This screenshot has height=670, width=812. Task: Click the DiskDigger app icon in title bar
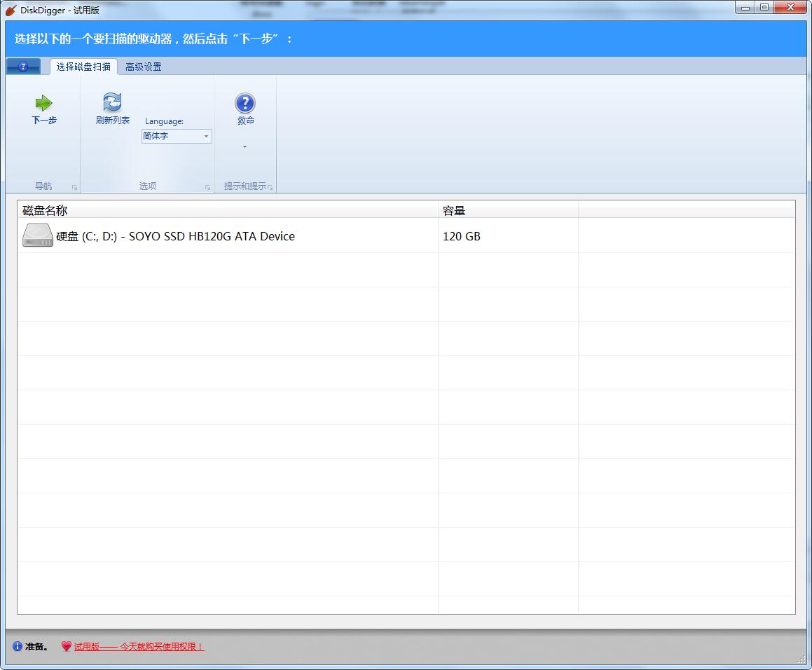pos(11,10)
